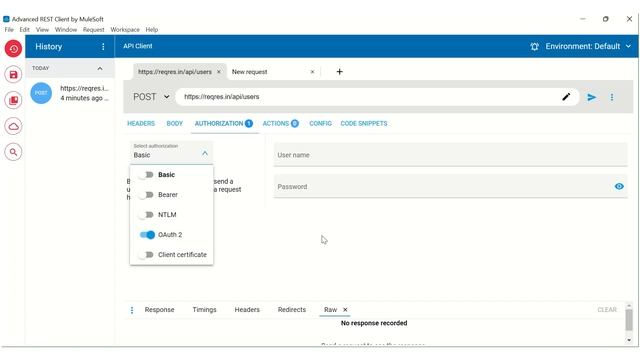Switch to the Redirects tab

292,310
